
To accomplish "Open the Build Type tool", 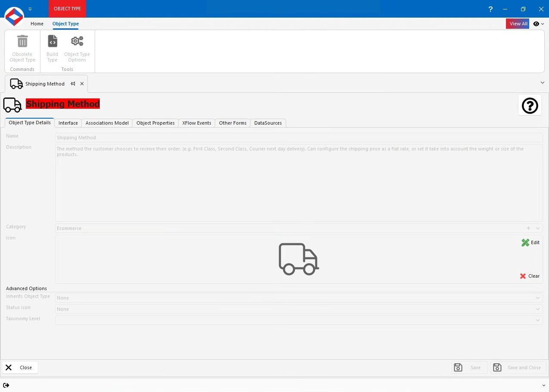I will (52, 41).
